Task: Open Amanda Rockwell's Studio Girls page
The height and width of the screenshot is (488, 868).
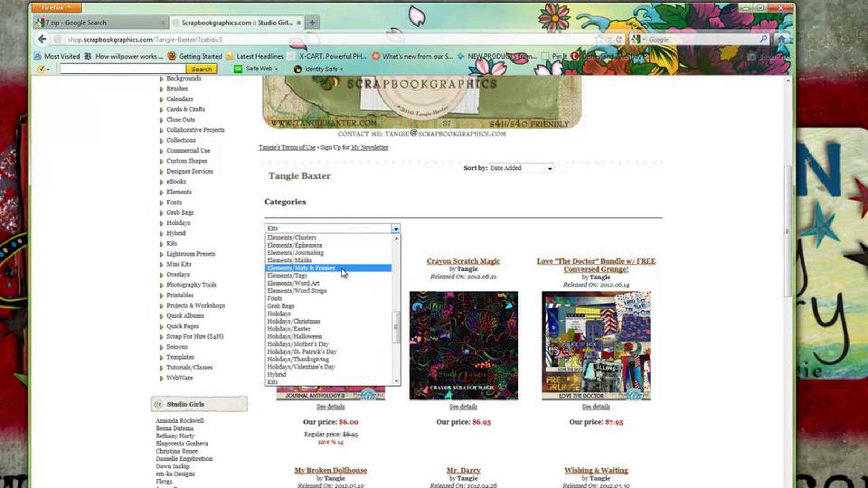Action: point(179,420)
